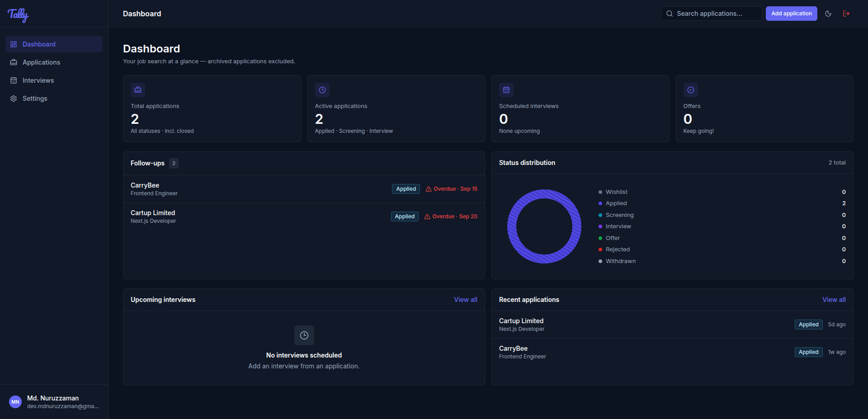Click the "5d ago" timestamp
The height and width of the screenshot is (419, 868).
tap(837, 325)
